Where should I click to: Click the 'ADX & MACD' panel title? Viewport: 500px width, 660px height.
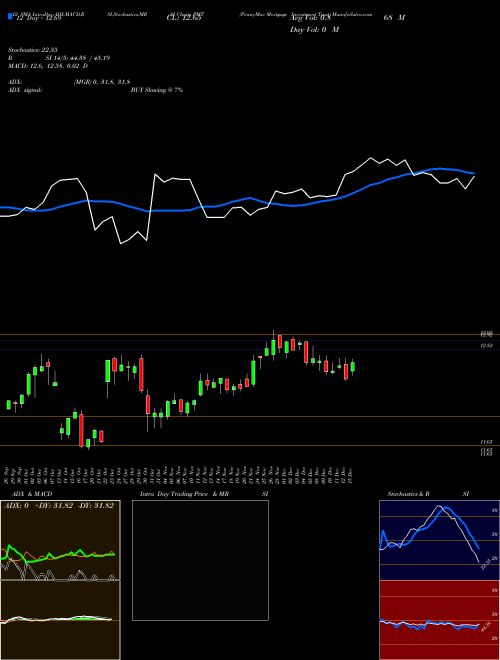click(x=32, y=494)
